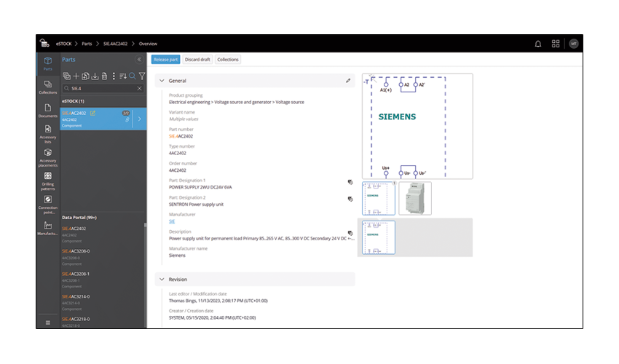This screenshot has height=364, width=619.
Task: Click the orange SIE.4AC2402 part number value
Action: (x=181, y=136)
